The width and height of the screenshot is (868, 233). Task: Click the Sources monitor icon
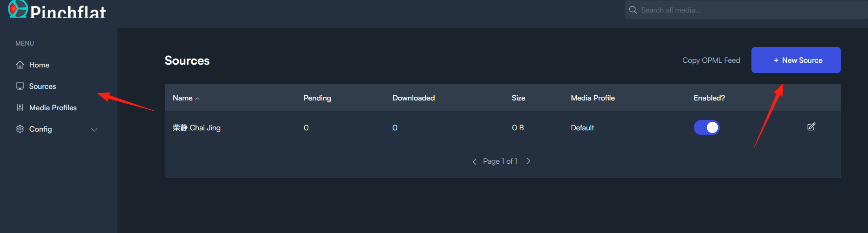20,86
